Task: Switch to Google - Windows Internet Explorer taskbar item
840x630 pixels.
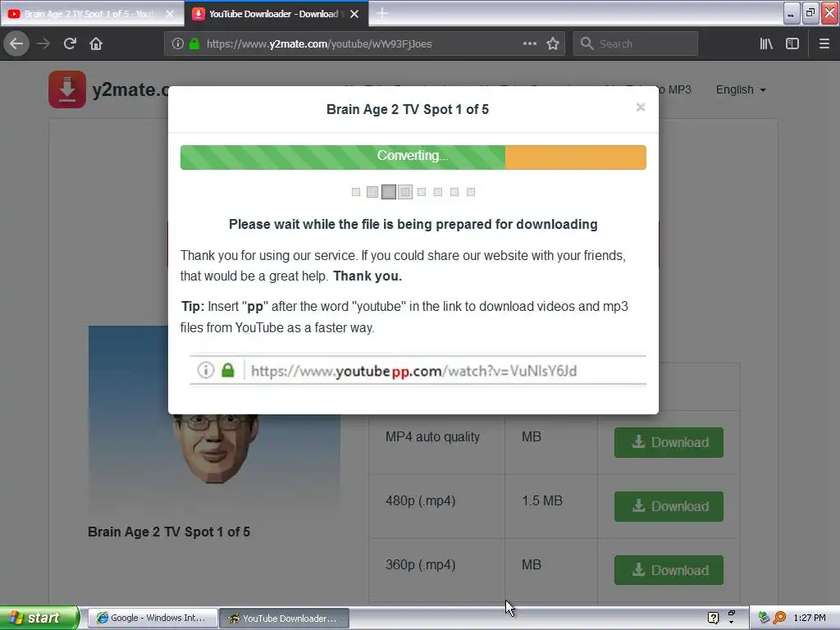Action: click(x=152, y=618)
